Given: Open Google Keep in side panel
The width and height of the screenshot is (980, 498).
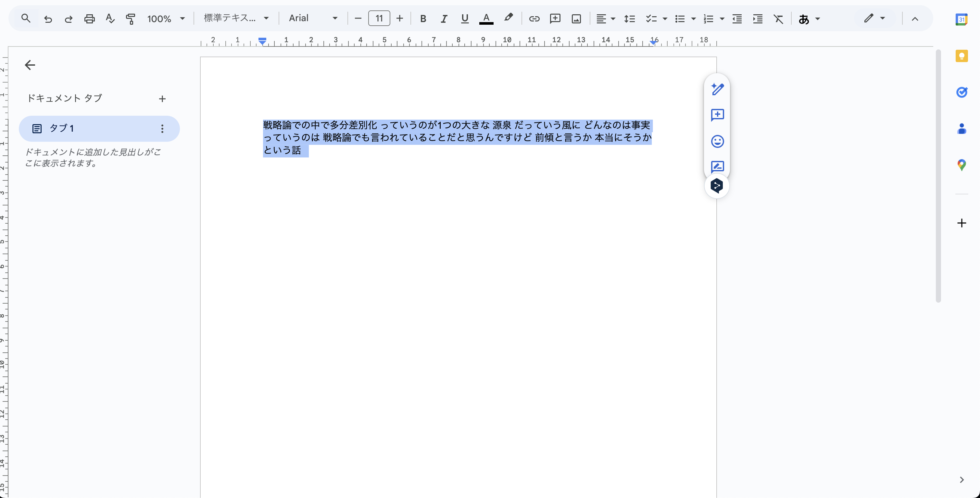Looking at the screenshot, I should coord(961,56).
